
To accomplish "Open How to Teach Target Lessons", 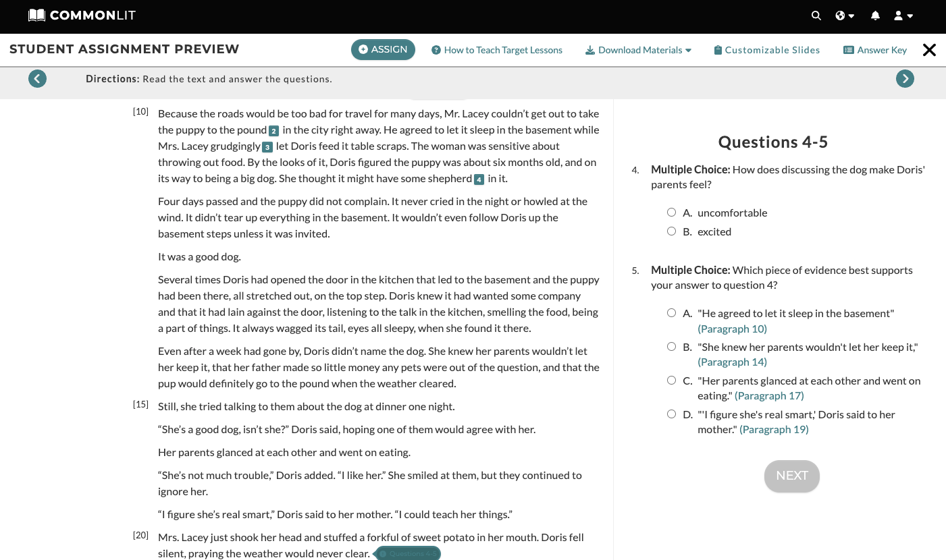I will click(x=497, y=50).
